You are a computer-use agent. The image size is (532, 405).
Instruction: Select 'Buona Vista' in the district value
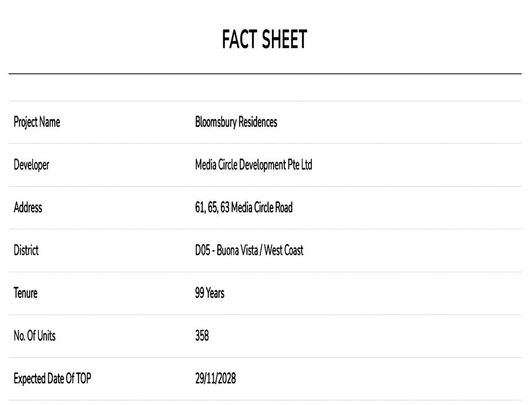click(237, 250)
